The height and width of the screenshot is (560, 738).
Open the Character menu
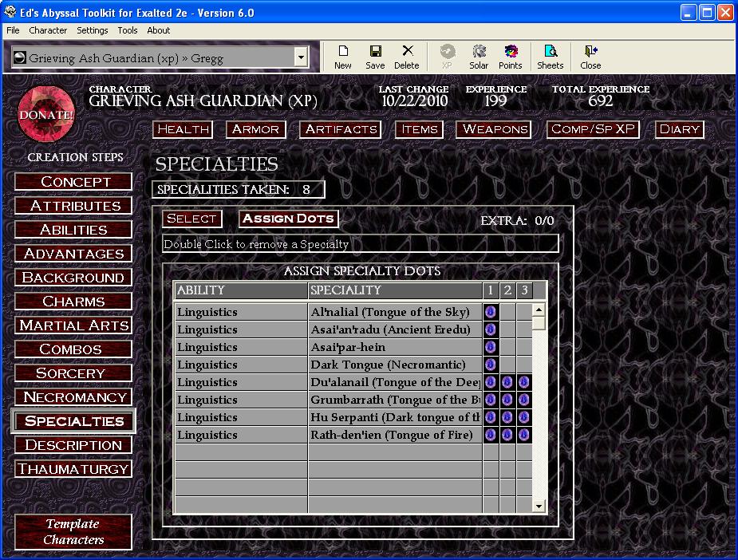(48, 30)
